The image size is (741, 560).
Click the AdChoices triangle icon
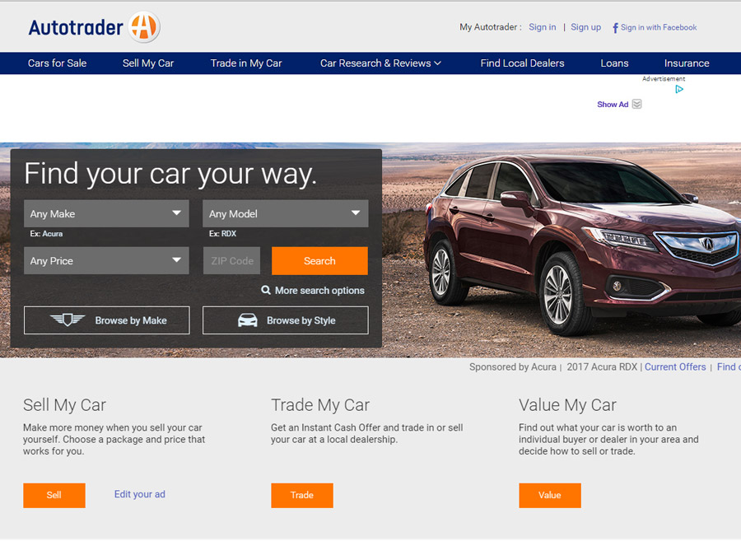tap(679, 89)
